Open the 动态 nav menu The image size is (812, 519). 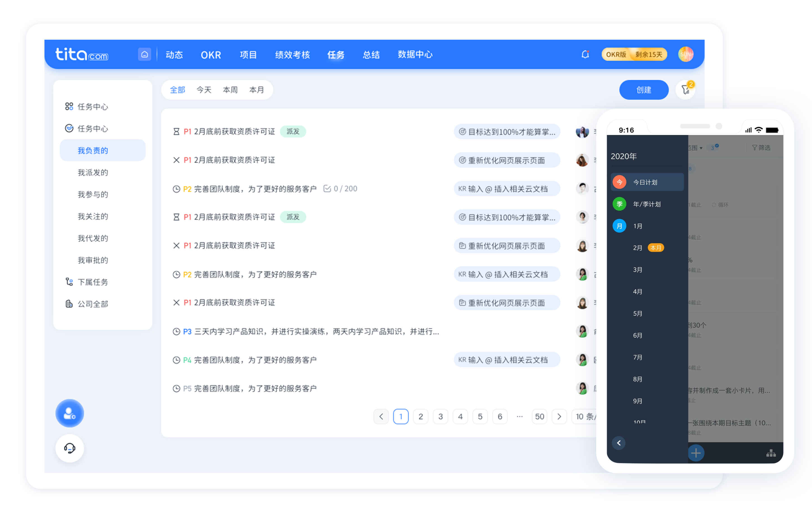174,54
